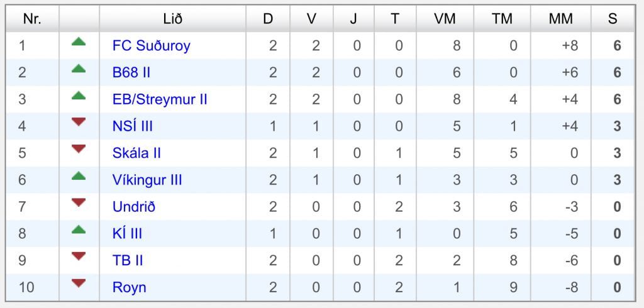Click the green up arrow beside FC Suðuroy
644x308 pixels.
[79, 42]
